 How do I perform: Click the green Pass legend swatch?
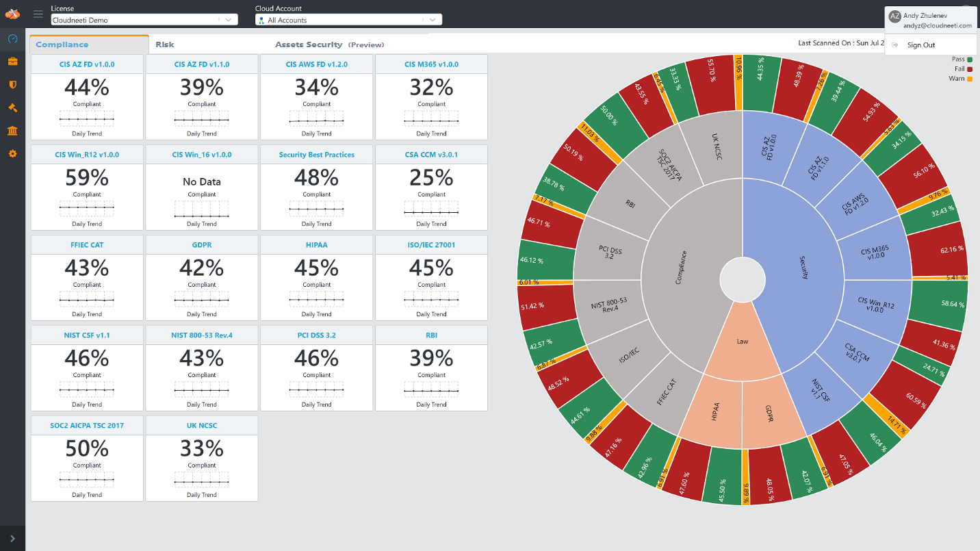[970, 60]
